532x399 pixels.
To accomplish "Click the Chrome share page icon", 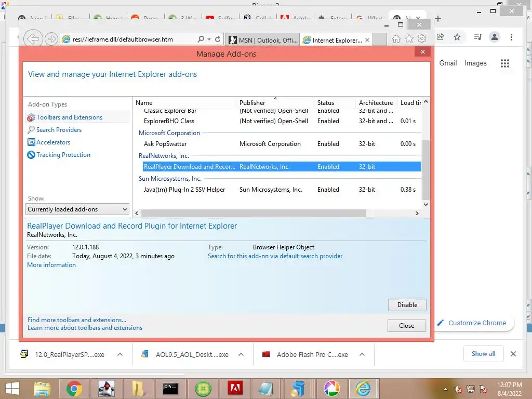I will tap(441, 37).
